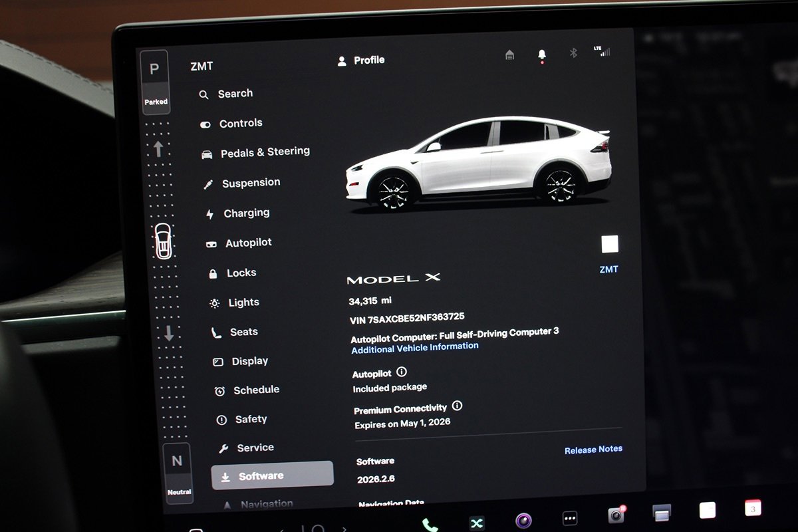Open the Lights settings
798x532 pixels.
[234, 303]
